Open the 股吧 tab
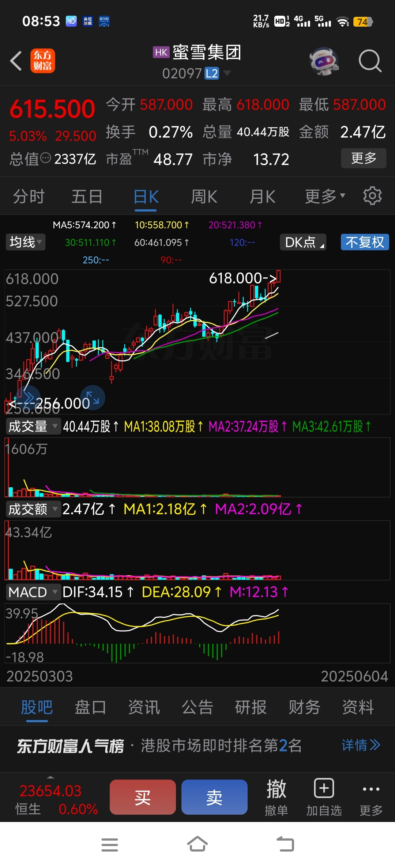This screenshot has height=868, width=395. point(37,707)
